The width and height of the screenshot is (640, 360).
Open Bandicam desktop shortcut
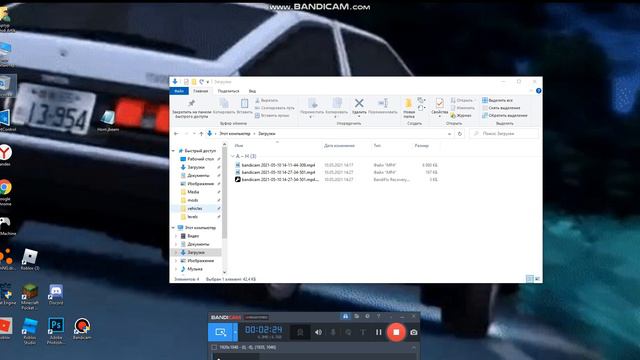pyautogui.click(x=82, y=329)
